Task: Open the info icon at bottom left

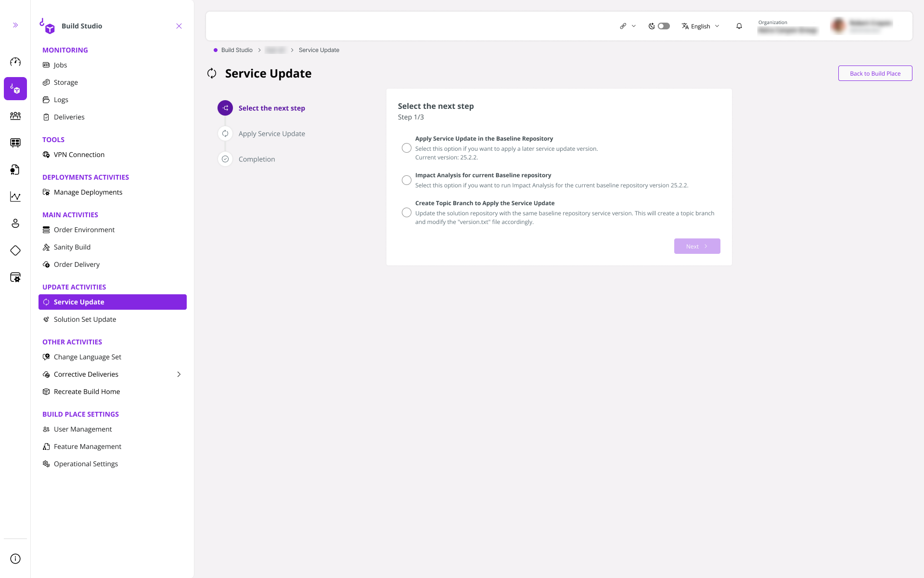Action: pyautogui.click(x=15, y=559)
